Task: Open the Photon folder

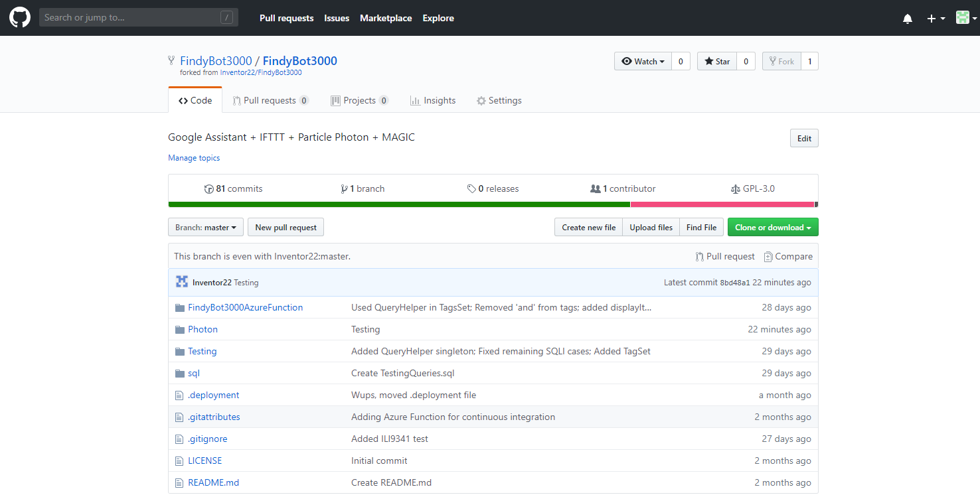Action: click(x=203, y=329)
